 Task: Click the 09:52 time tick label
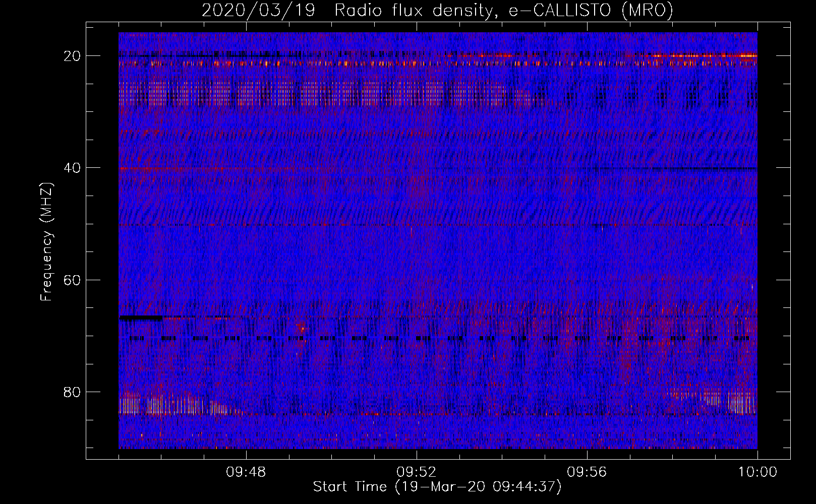pyautogui.click(x=417, y=472)
